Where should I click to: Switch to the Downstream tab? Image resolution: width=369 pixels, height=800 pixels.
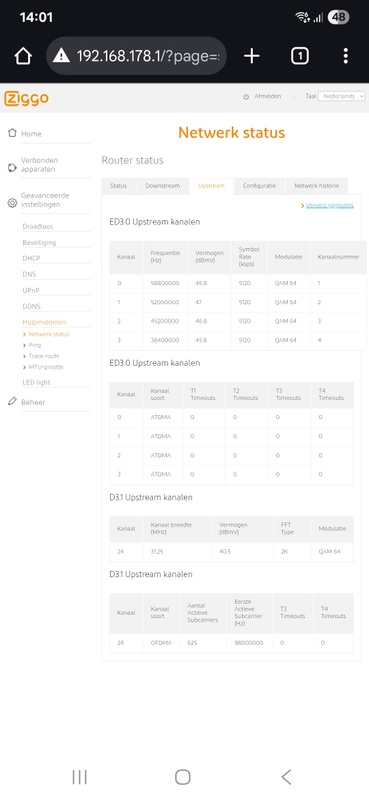pyautogui.click(x=162, y=186)
